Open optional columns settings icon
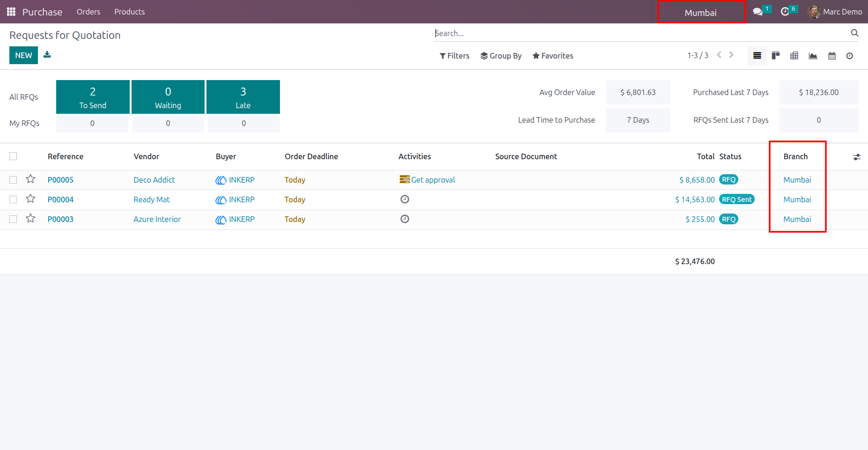The height and width of the screenshot is (450, 868). click(857, 157)
